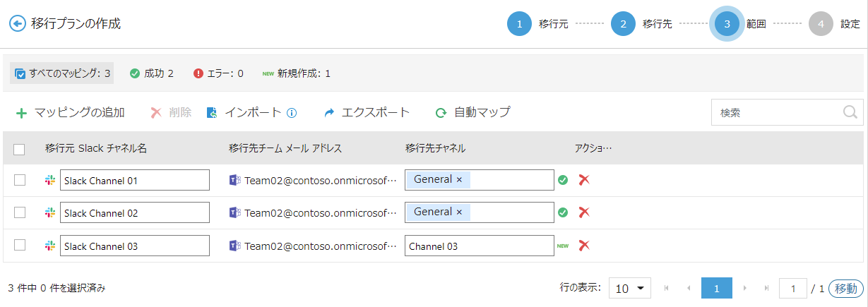The width and height of the screenshot is (868, 307).
Task: Click NEW badge in Slack Channel 03 row
Action: click(563, 246)
